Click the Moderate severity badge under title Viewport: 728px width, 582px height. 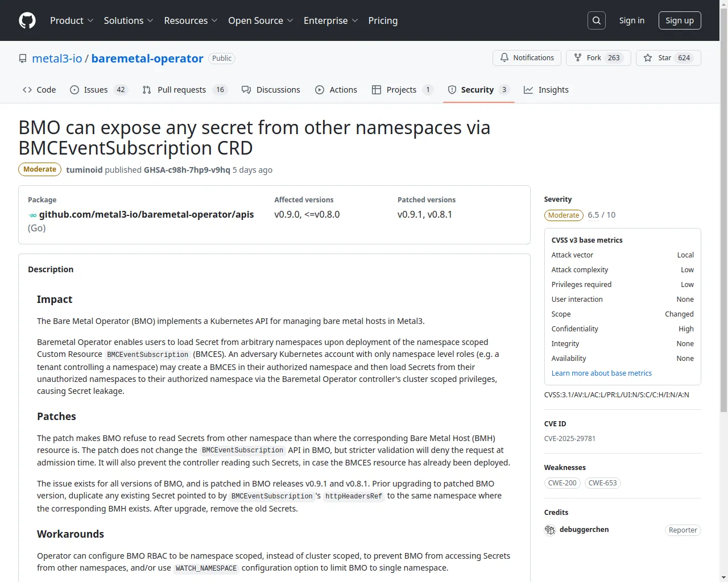(40, 169)
